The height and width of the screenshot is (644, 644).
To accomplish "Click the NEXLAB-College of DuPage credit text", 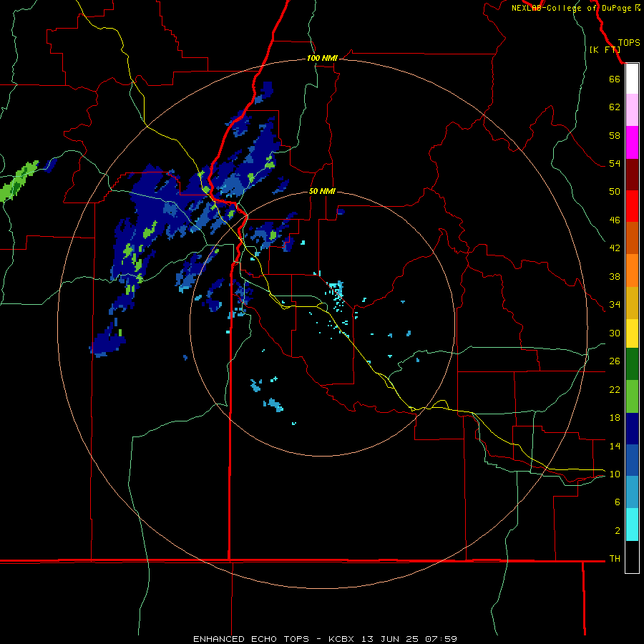I will (x=571, y=8).
